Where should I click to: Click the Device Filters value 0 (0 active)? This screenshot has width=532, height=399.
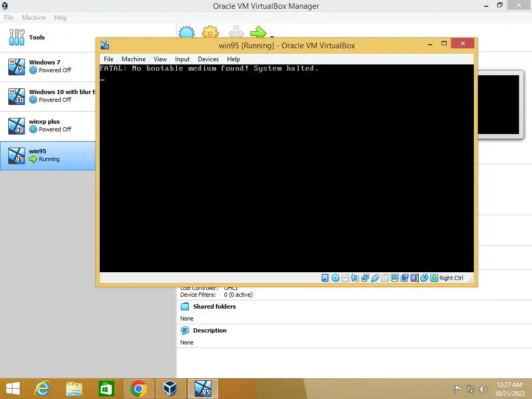pyautogui.click(x=238, y=295)
